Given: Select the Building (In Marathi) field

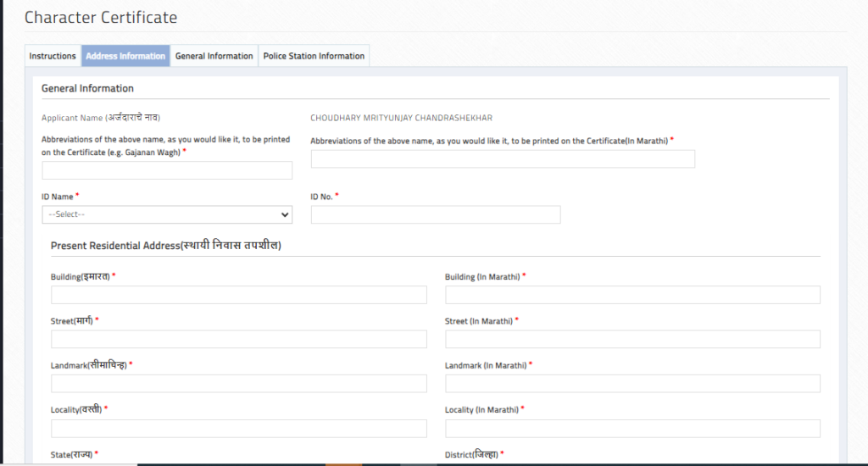Looking at the screenshot, I should tap(632, 295).
